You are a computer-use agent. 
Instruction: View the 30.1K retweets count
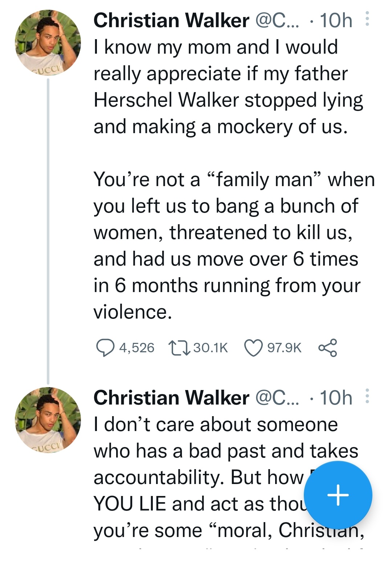click(x=211, y=348)
